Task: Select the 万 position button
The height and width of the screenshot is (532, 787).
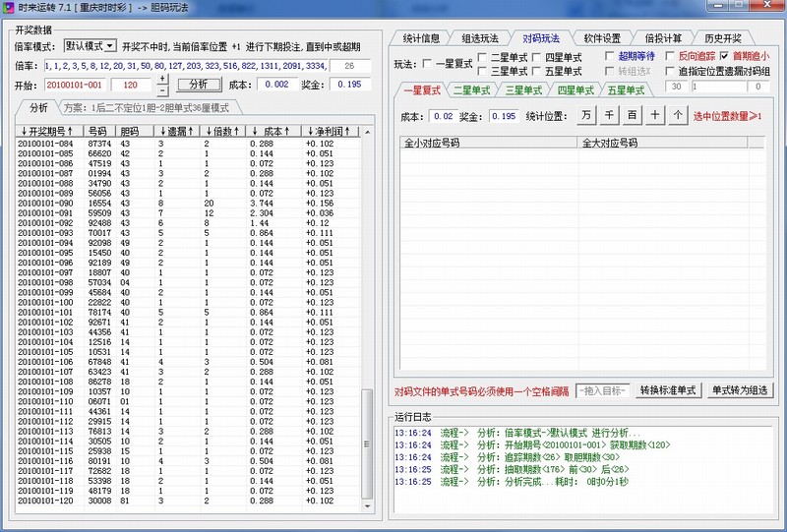Action: (586, 116)
